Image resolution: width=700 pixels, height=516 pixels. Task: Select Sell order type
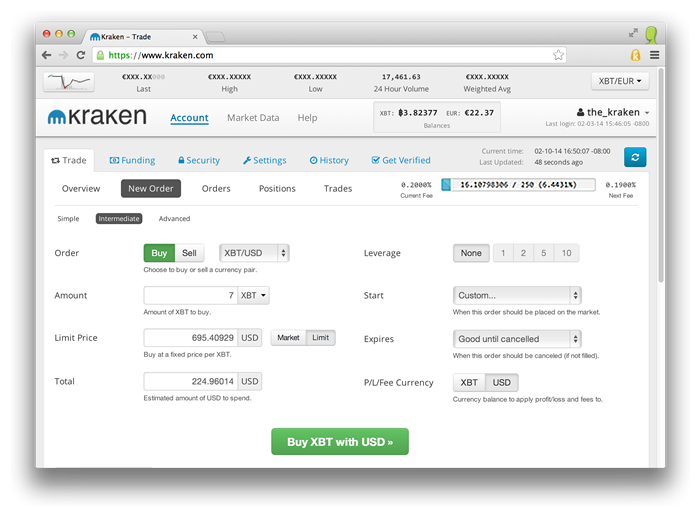click(189, 253)
